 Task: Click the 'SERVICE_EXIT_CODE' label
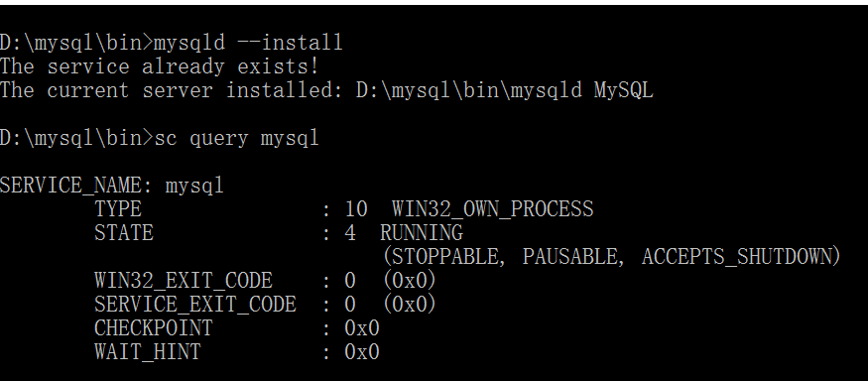194,305
